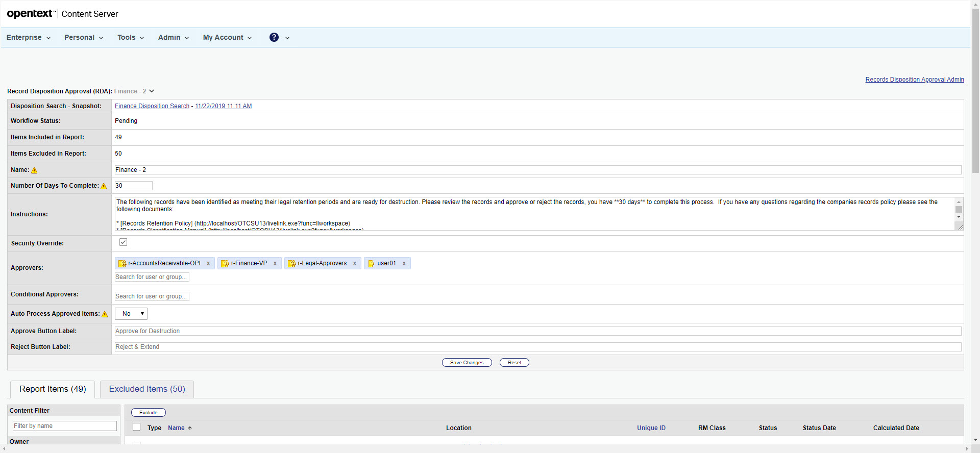Click the Status Date column header
The image size is (980, 453).
pos(819,428)
